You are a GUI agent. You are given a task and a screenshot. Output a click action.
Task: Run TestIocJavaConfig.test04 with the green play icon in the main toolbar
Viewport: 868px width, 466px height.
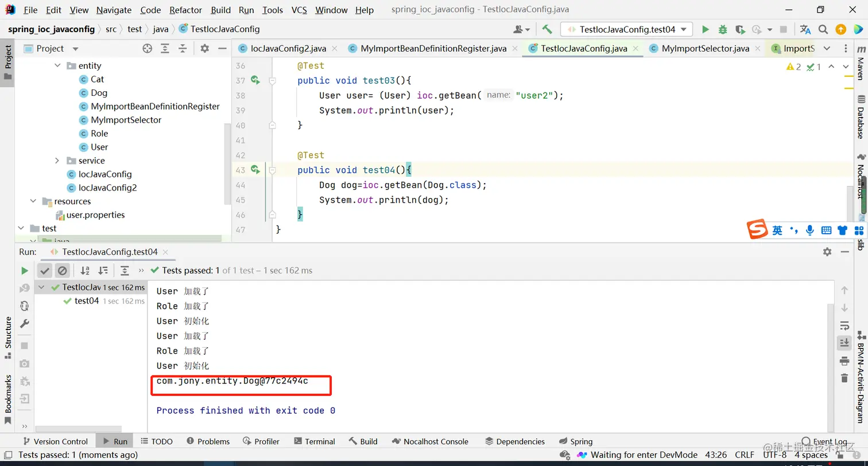[x=706, y=29]
